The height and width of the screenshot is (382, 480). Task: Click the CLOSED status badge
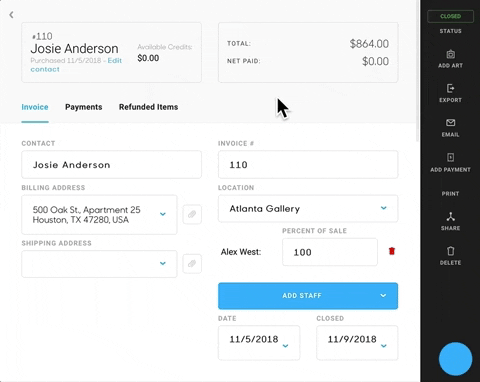coord(450,16)
